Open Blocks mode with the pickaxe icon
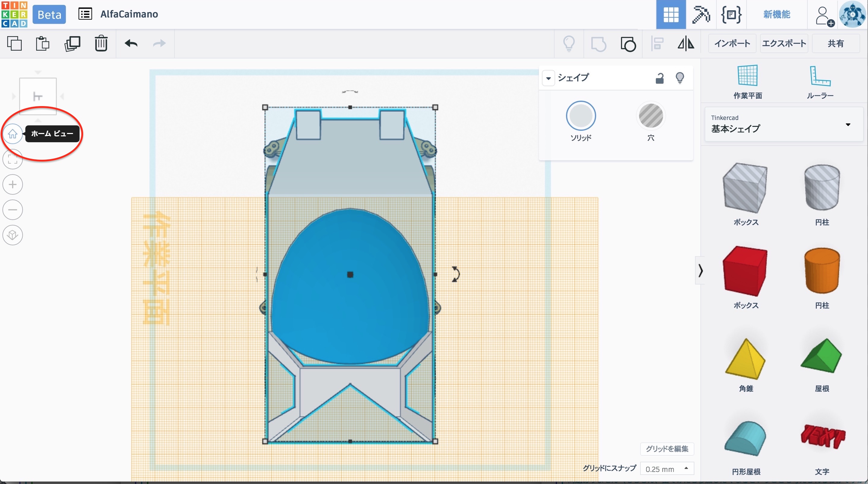868x484 pixels. point(701,14)
